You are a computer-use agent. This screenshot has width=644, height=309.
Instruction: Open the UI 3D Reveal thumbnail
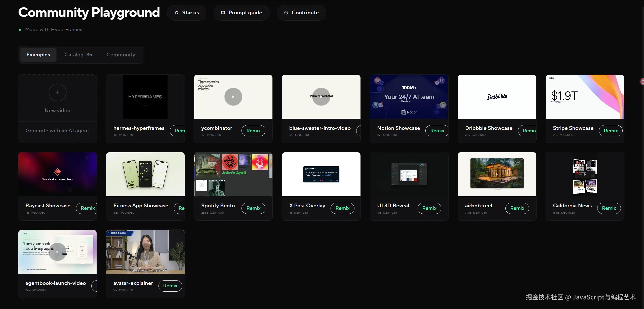click(x=409, y=174)
